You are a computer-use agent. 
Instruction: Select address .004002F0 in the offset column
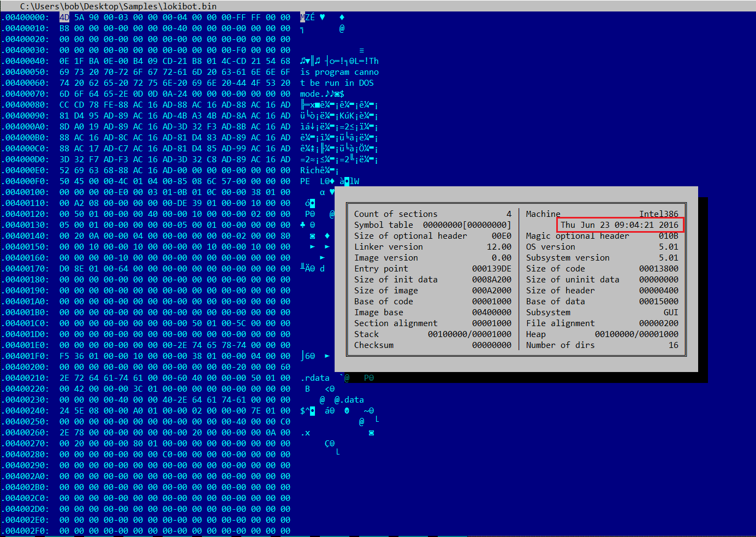(x=25, y=531)
